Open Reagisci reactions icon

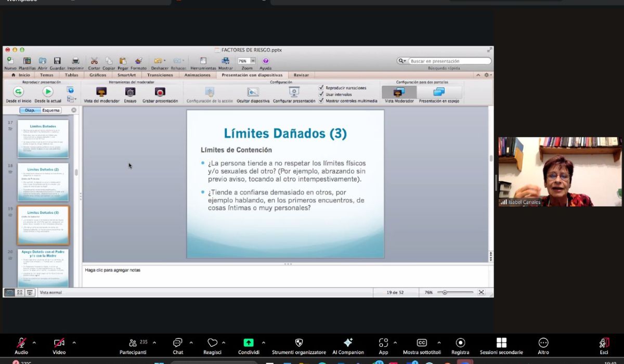212,343
